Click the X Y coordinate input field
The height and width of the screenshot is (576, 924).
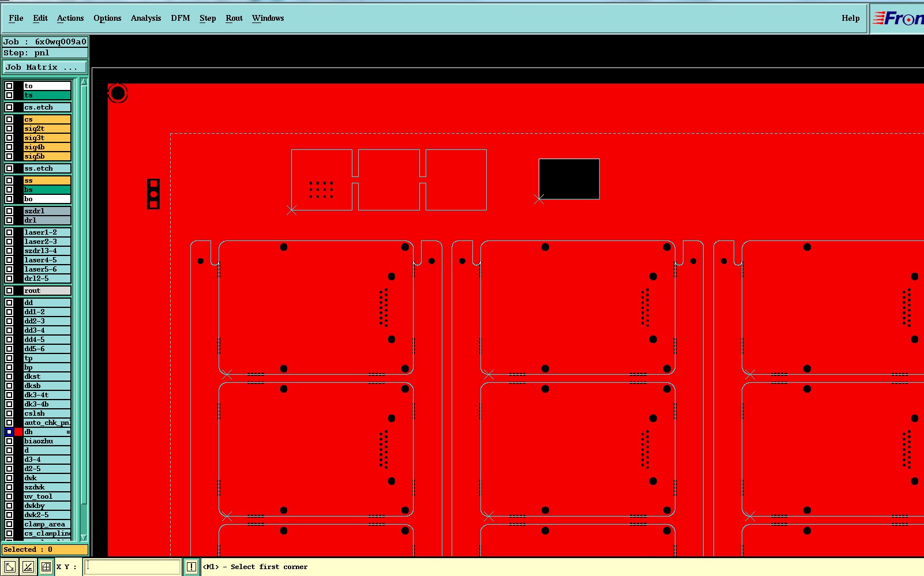(133, 567)
